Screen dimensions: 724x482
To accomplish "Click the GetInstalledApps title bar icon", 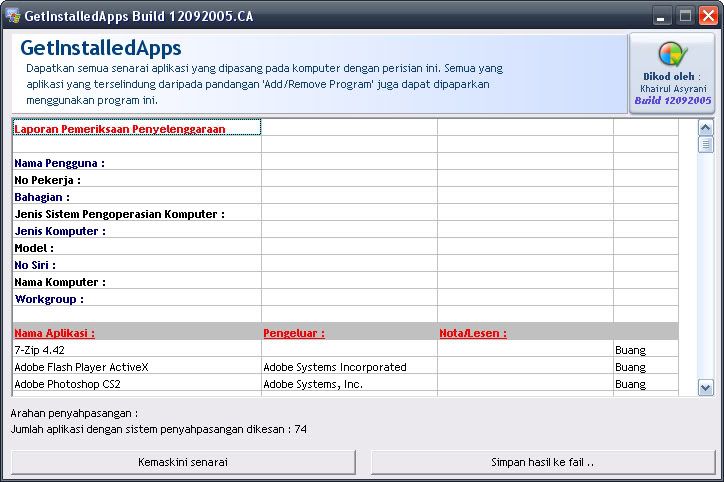I will 13,16.
